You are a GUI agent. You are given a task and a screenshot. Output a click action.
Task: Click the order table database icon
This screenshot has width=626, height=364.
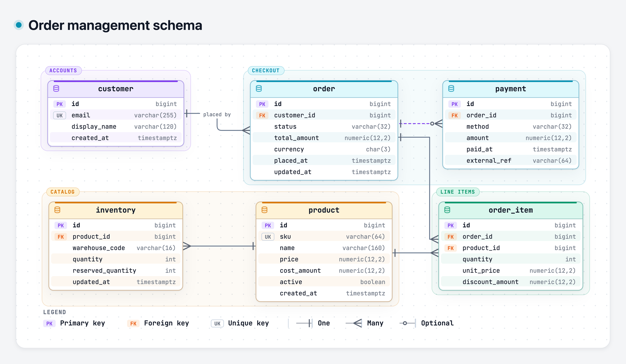point(259,89)
